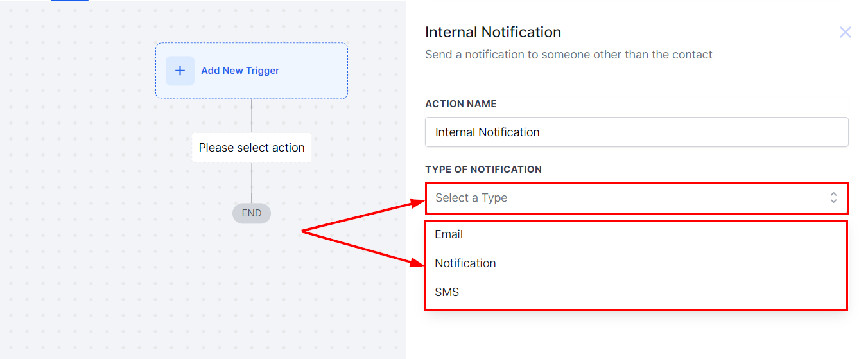The image size is (868, 359).
Task: Click the Internal Notification panel heading
Action: (493, 32)
